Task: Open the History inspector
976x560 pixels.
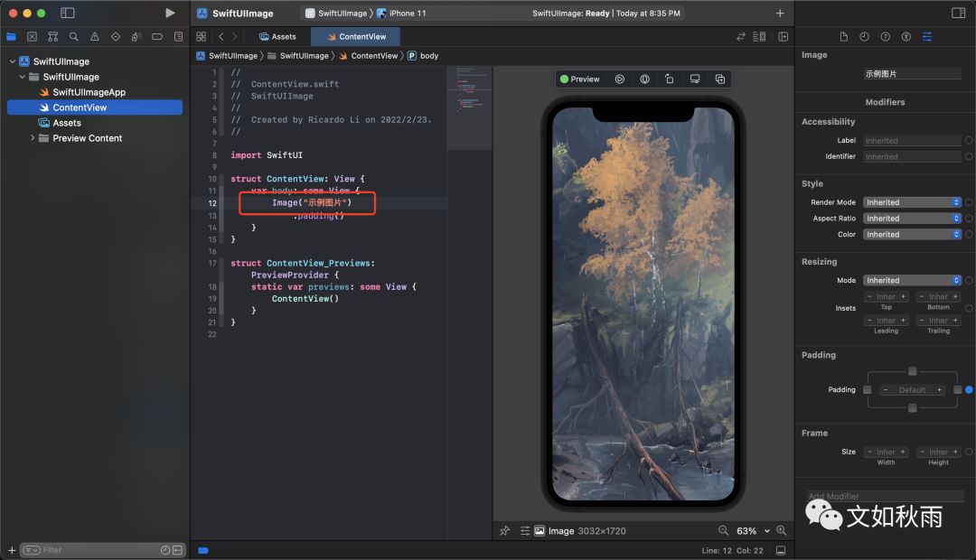Action: click(865, 37)
